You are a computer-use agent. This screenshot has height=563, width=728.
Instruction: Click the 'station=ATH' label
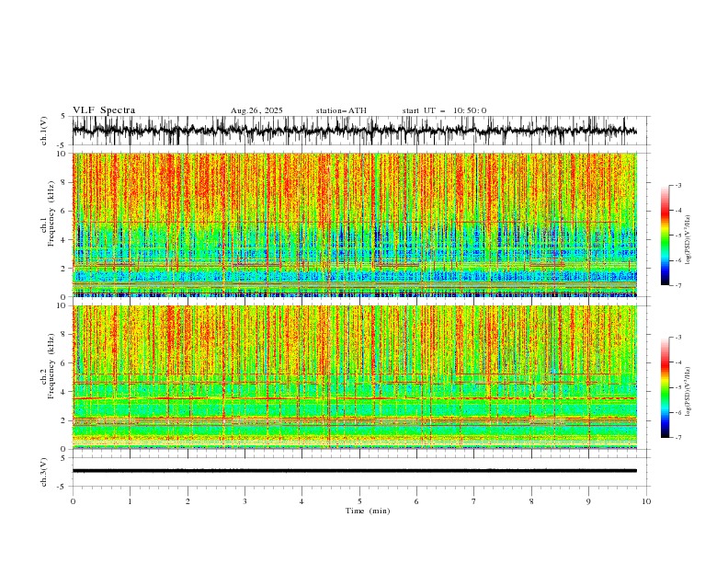click(341, 110)
